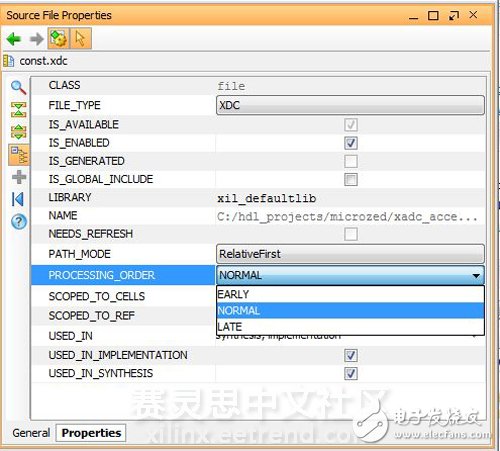Click the gray forward arrow
This screenshot has height=451, width=500.
(x=36, y=39)
